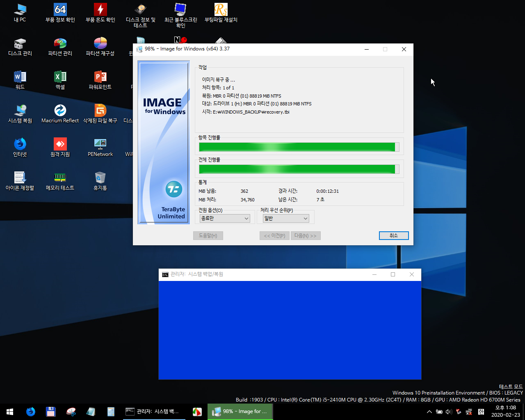Maximize the 시스템 백업/복원 console window
Image resolution: width=525 pixels, height=420 pixels.
tap(393, 274)
